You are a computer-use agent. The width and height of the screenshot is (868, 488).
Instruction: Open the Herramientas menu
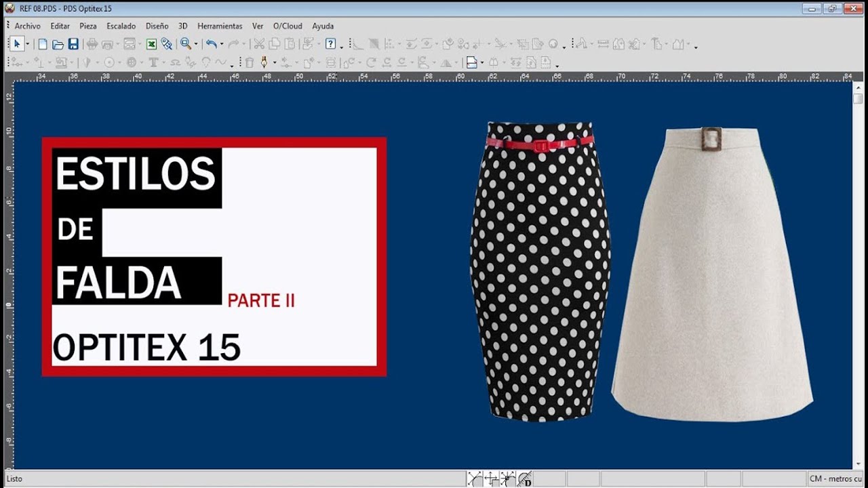click(220, 26)
